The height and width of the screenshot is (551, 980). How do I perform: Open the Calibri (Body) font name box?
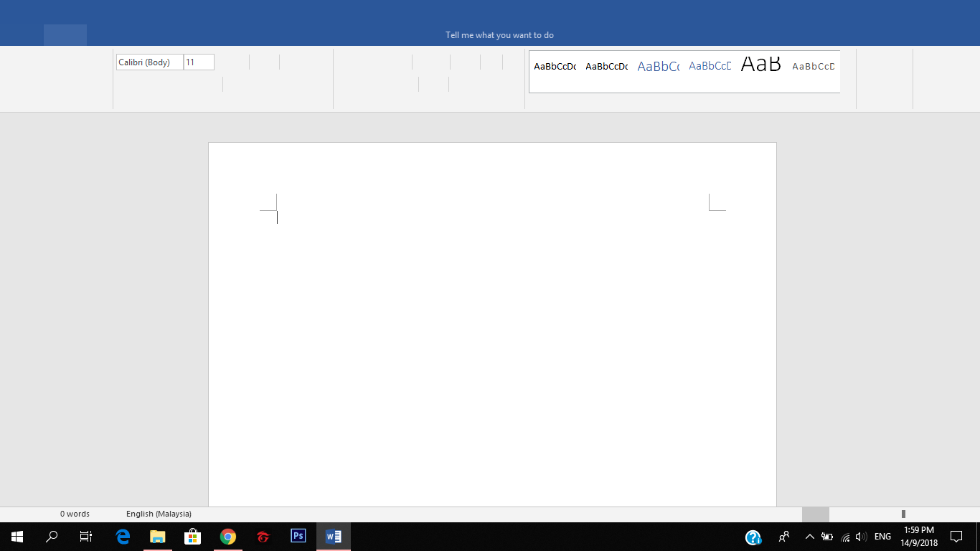149,62
